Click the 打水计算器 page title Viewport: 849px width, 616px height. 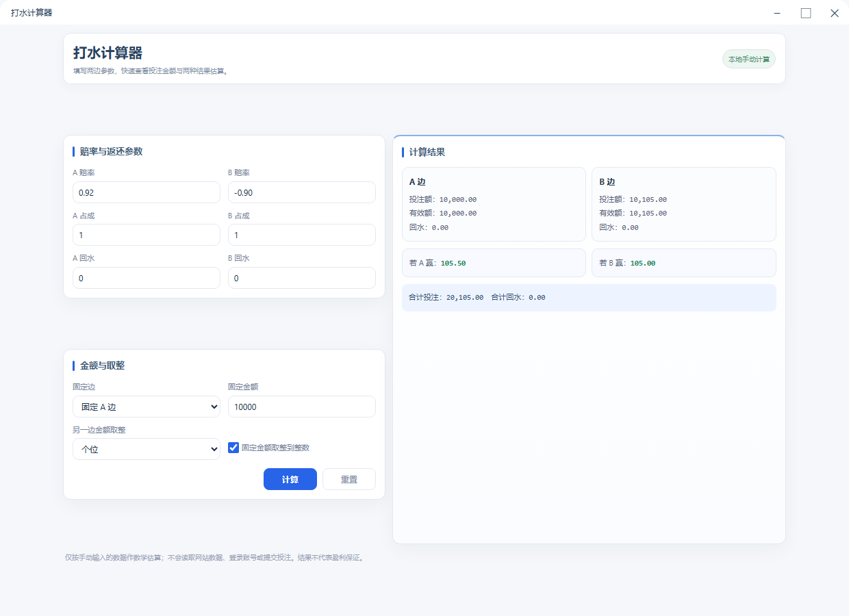coord(107,53)
